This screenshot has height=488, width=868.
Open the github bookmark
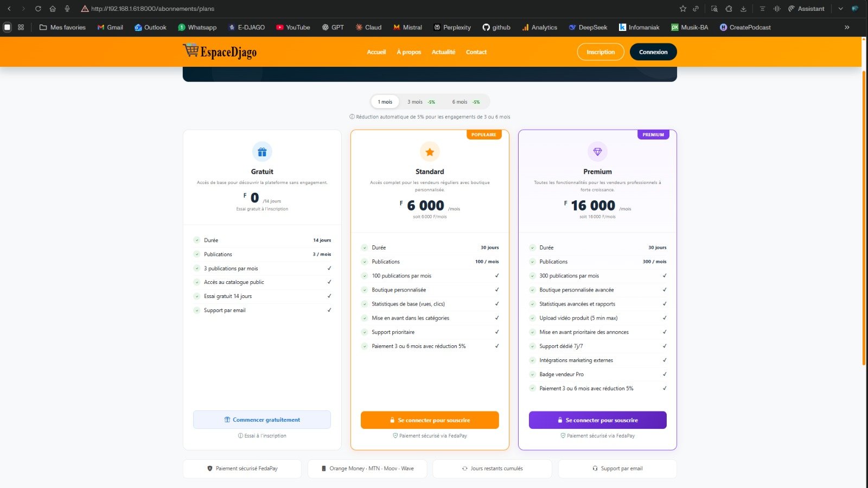tap(496, 27)
